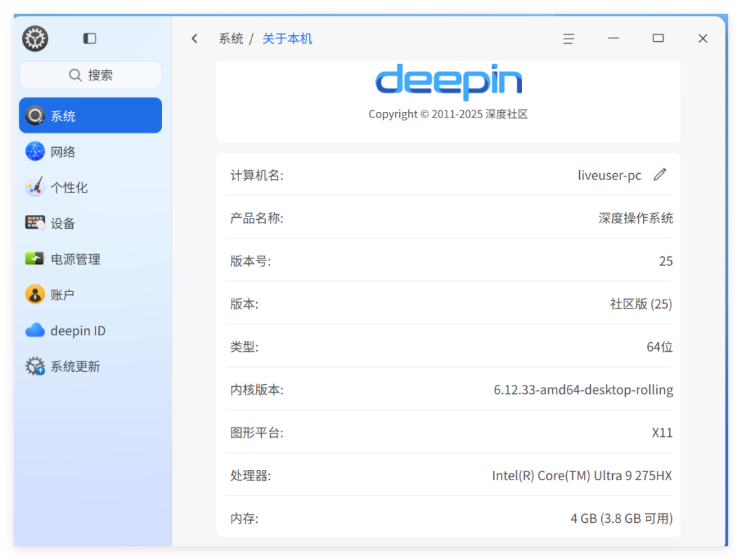The height and width of the screenshot is (560, 742).
Task: Click the graphics platform value X11
Action: (x=662, y=432)
